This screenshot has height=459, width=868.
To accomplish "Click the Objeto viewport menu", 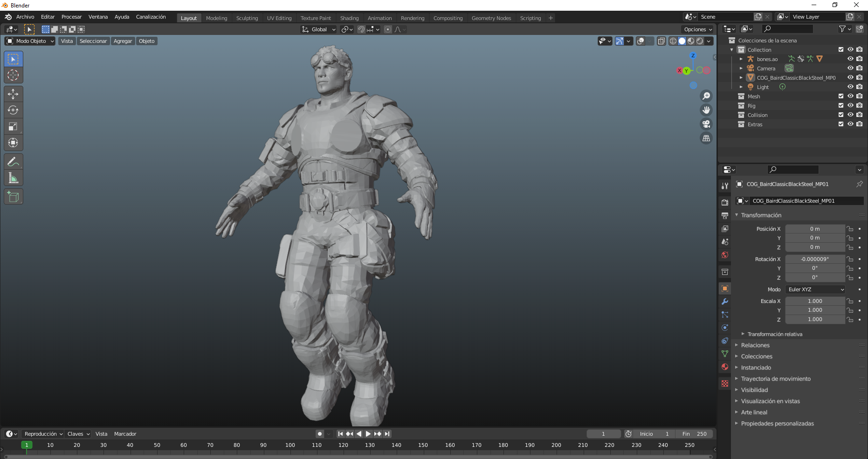I will tap(146, 41).
